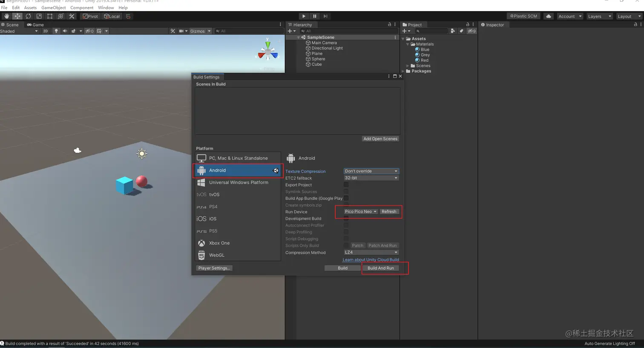Select the Hand tool in the toolbar

(6, 16)
